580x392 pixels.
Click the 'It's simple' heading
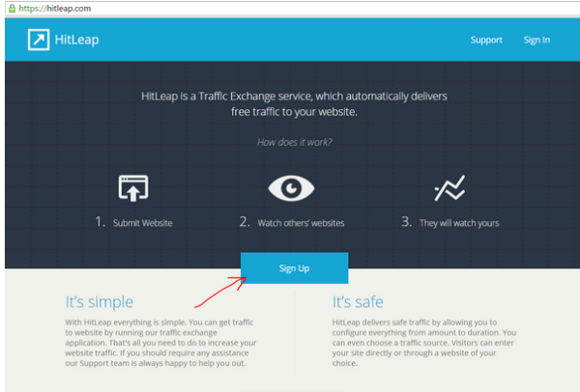(100, 302)
